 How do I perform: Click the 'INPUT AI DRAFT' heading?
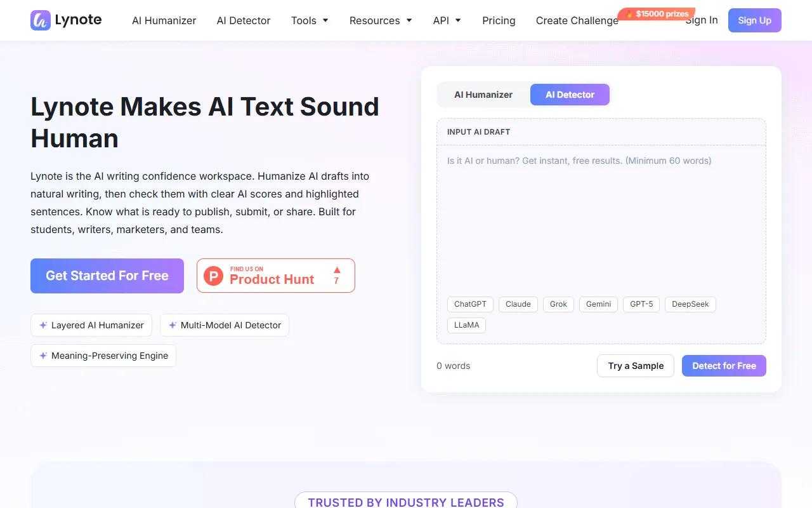pos(479,132)
